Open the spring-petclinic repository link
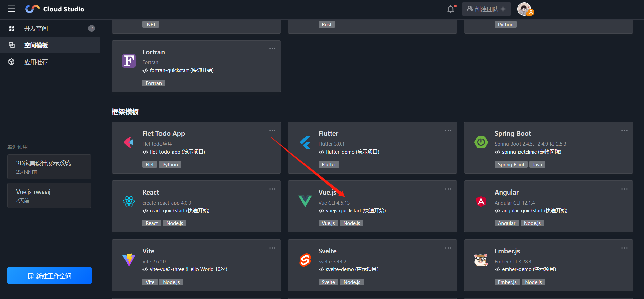 [x=528, y=152]
